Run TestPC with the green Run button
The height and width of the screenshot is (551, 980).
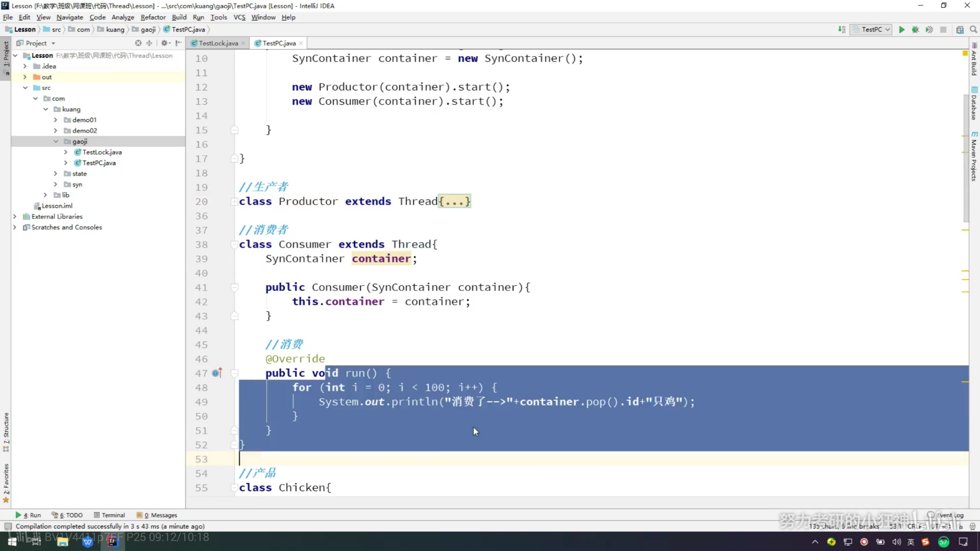[x=902, y=30]
